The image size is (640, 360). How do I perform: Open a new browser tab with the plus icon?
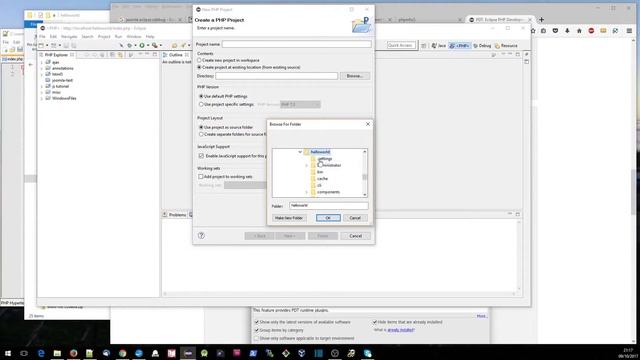point(542,20)
